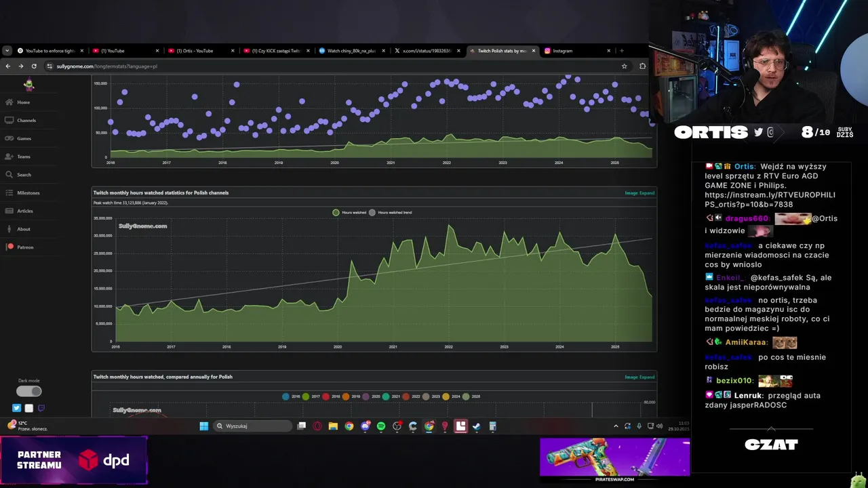Toggle the 2016 year in annual legend
Viewport: 868px width, 488px height.
coord(291,396)
